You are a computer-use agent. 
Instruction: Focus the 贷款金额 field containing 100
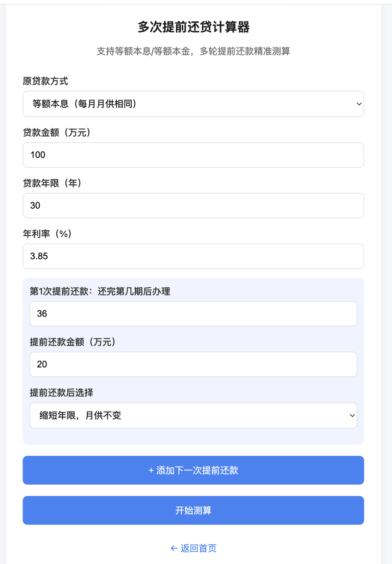coord(193,155)
